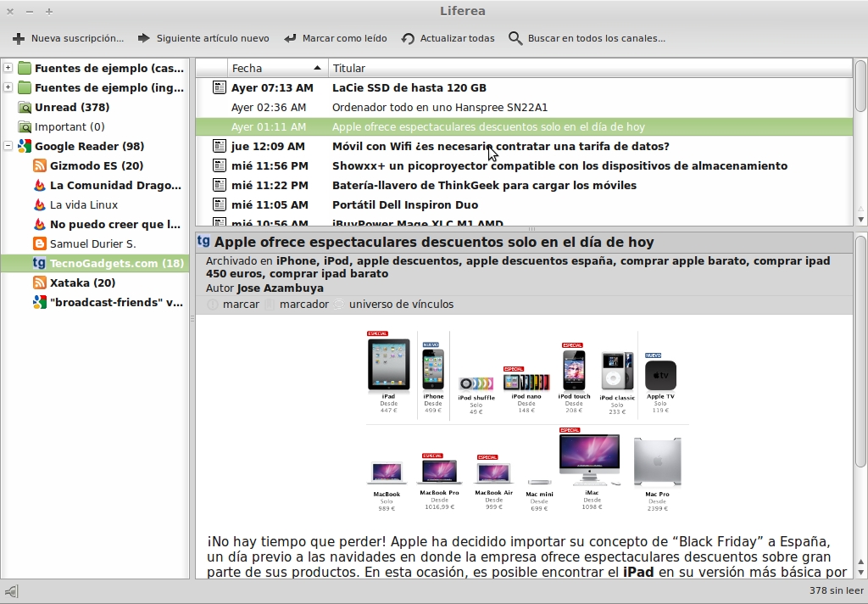Click the La Comunidad Drago flame icon

pyautogui.click(x=39, y=185)
